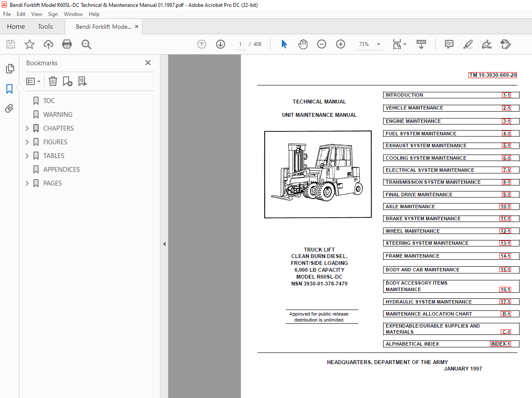Expand the FIGURES bookmark
Viewport: 532px width, 398px height.
pyautogui.click(x=27, y=142)
